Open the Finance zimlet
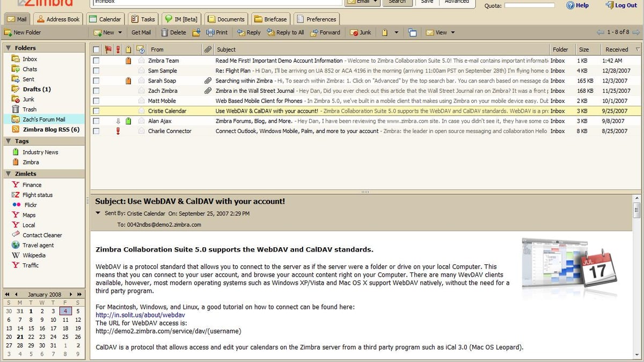 26,184
